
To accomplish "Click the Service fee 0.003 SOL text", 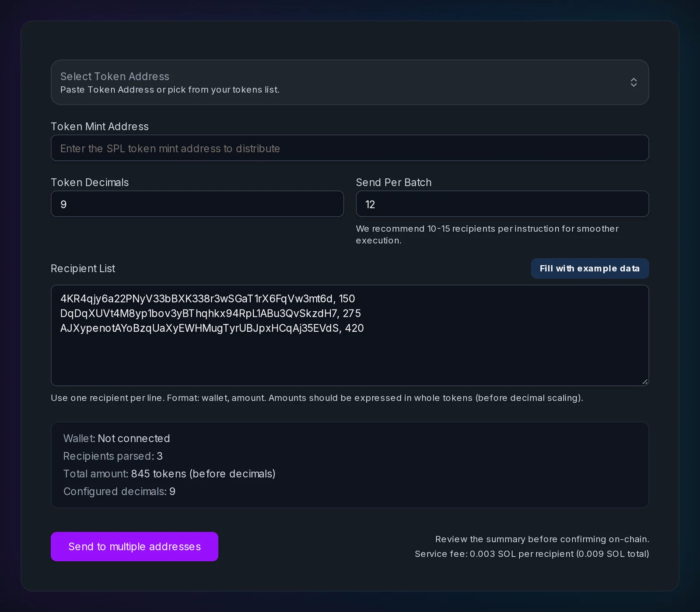I will pyautogui.click(x=532, y=554).
